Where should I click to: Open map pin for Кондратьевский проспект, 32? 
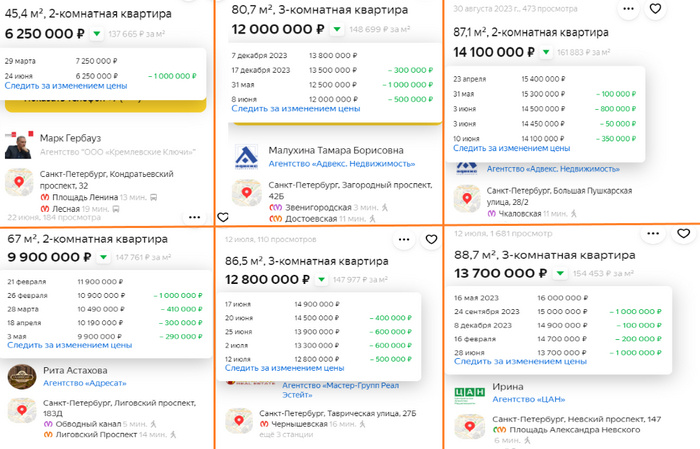pos(19,182)
